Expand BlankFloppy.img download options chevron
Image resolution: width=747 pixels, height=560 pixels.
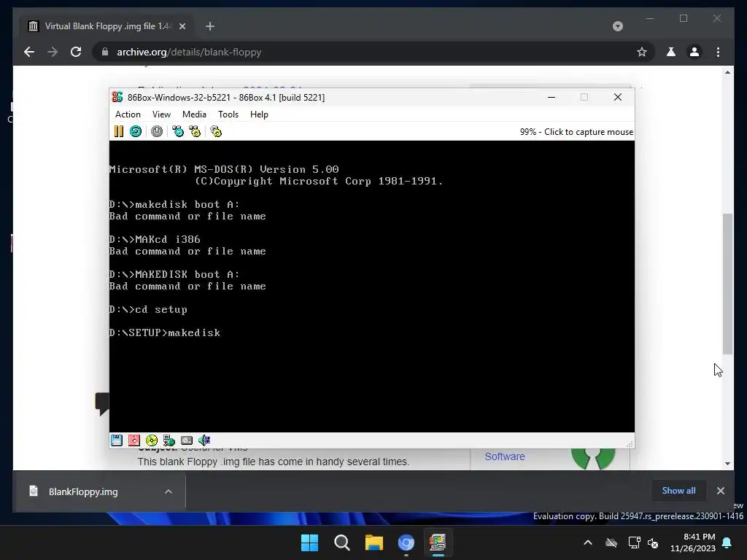169,491
